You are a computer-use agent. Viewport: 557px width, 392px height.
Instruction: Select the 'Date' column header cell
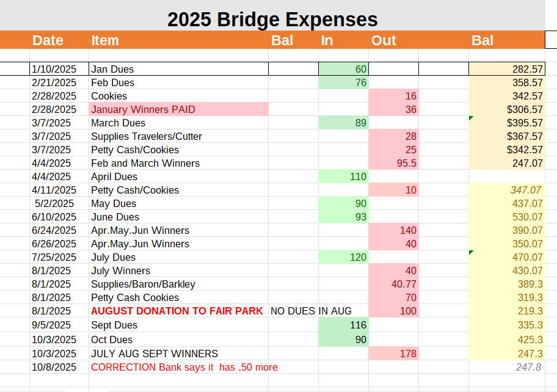tap(48, 40)
